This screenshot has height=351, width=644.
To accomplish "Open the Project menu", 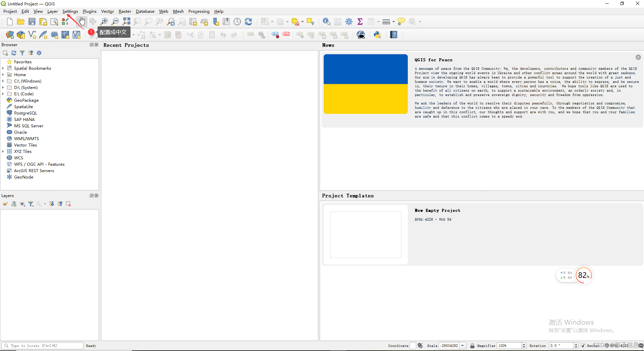I will pos(10,11).
